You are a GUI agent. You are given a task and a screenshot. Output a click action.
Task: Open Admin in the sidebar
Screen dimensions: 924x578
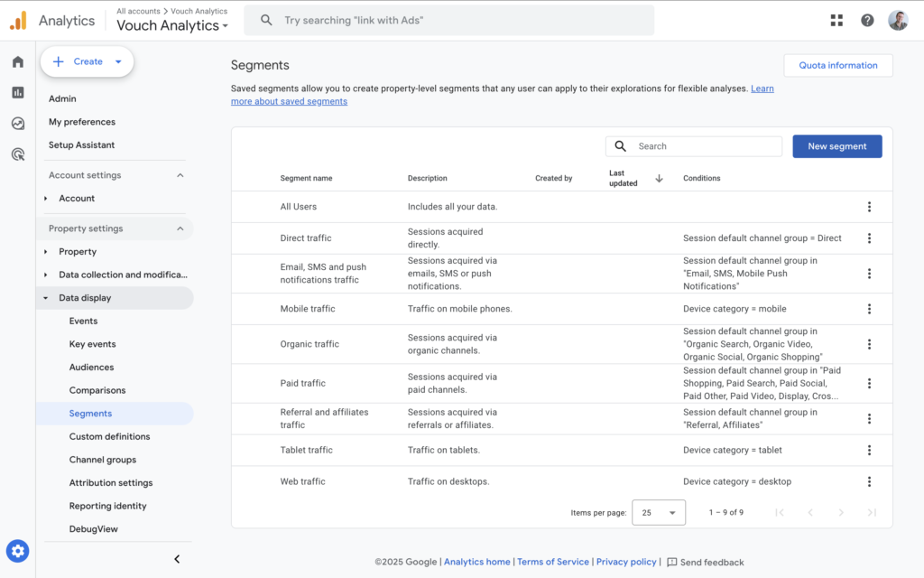click(62, 99)
